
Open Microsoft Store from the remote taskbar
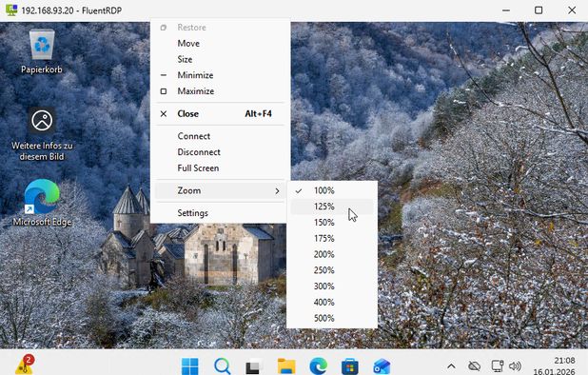pos(350,366)
